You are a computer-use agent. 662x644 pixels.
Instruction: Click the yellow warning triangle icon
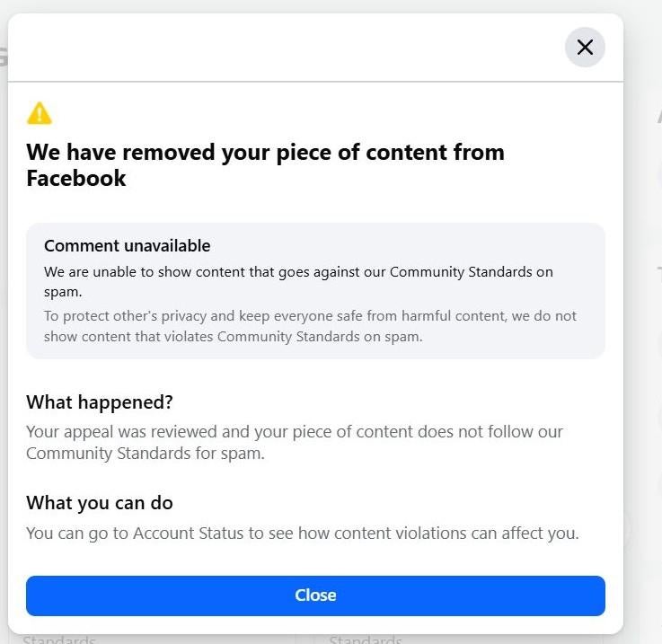pos(40,113)
